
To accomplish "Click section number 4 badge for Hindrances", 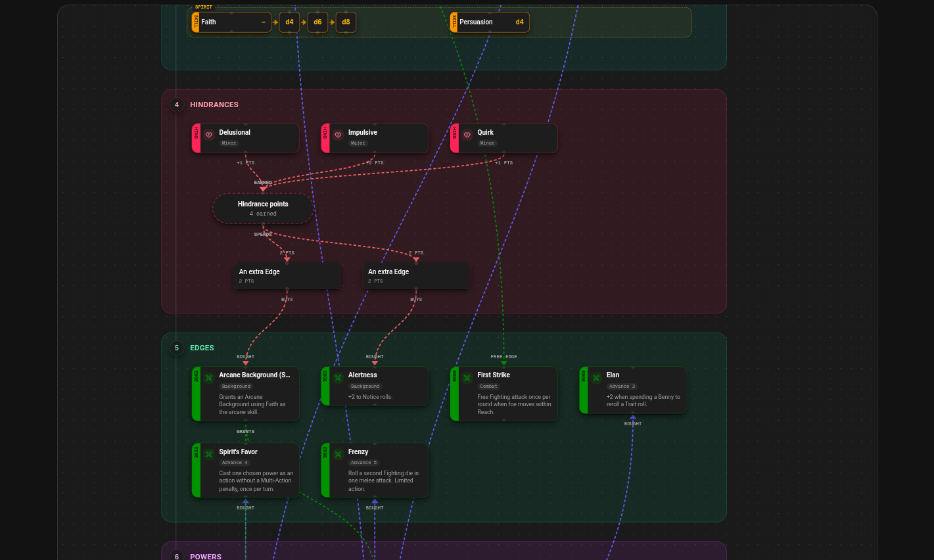I will pyautogui.click(x=177, y=105).
